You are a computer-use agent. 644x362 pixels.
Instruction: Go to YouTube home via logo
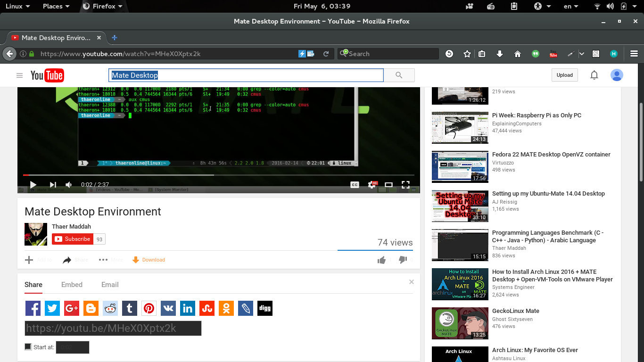tap(47, 75)
